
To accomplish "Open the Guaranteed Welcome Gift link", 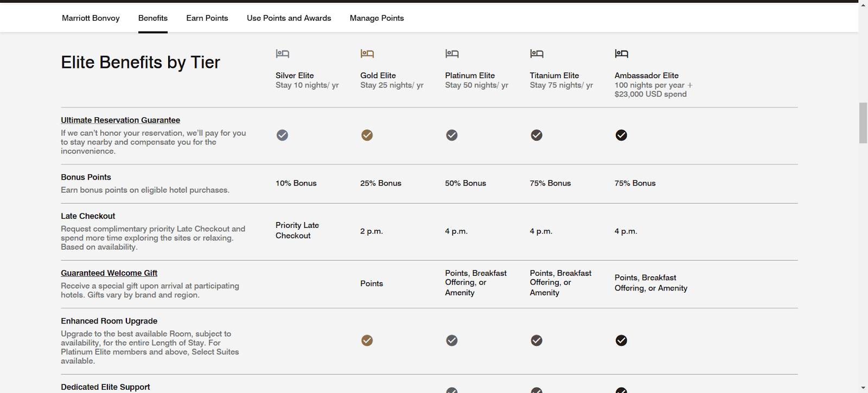I will (x=109, y=273).
